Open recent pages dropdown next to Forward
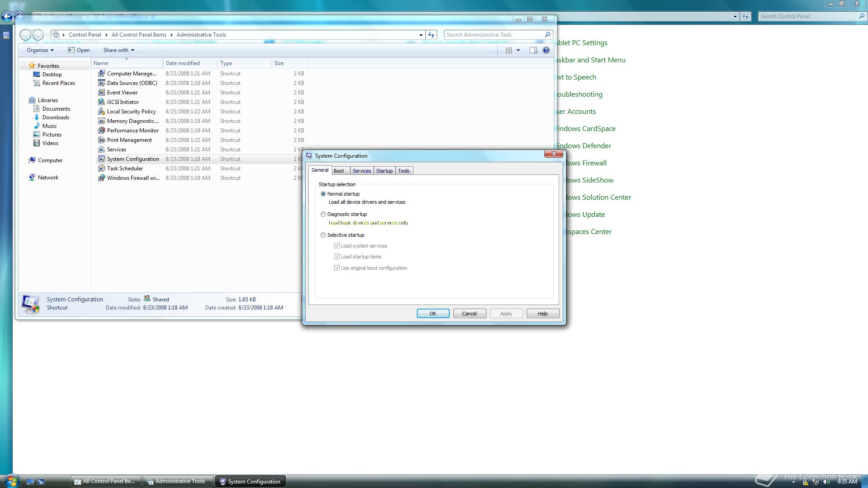This screenshot has width=868, height=488. tap(47, 35)
